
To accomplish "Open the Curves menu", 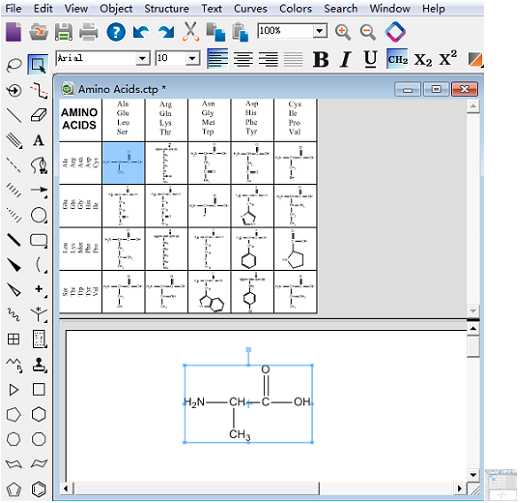I will coord(250,8).
